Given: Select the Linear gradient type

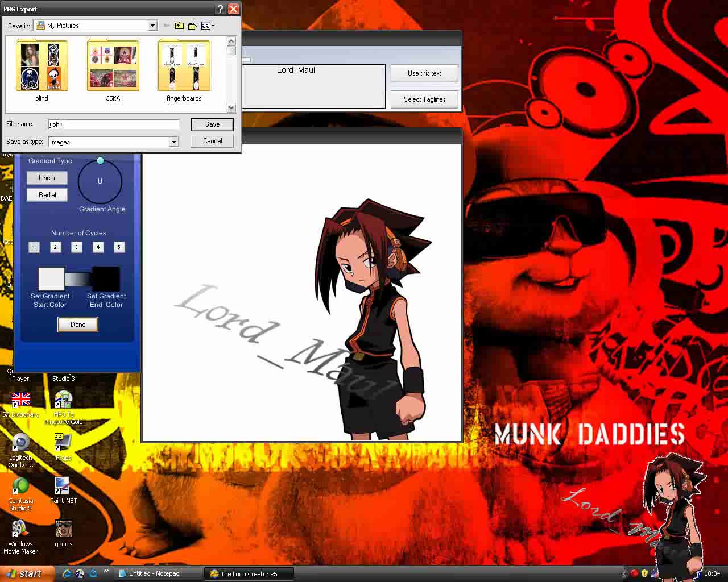Looking at the screenshot, I should [x=47, y=178].
